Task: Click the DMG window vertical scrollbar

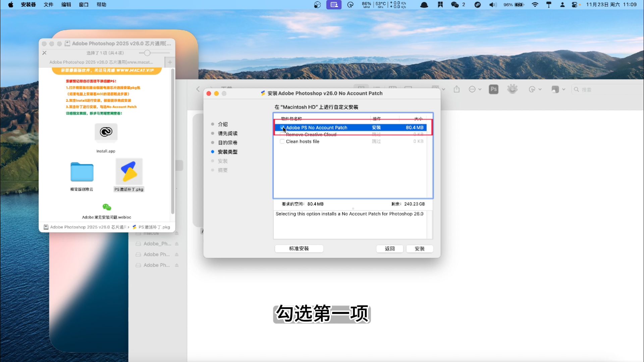Action: click(173, 141)
